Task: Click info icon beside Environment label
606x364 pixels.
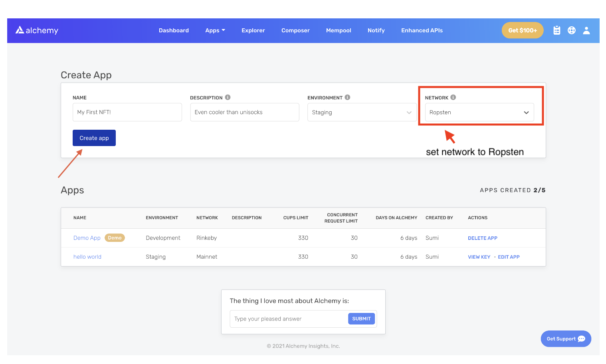Action: click(x=347, y=97)
